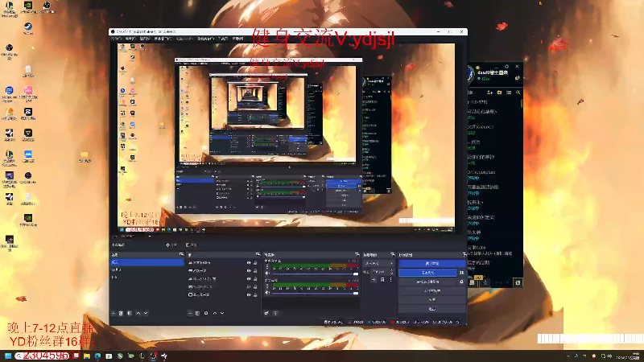This screenshot has width=644, height=362.
Task: Toggle visibility eye of the second source
Action: coord(249,271)
